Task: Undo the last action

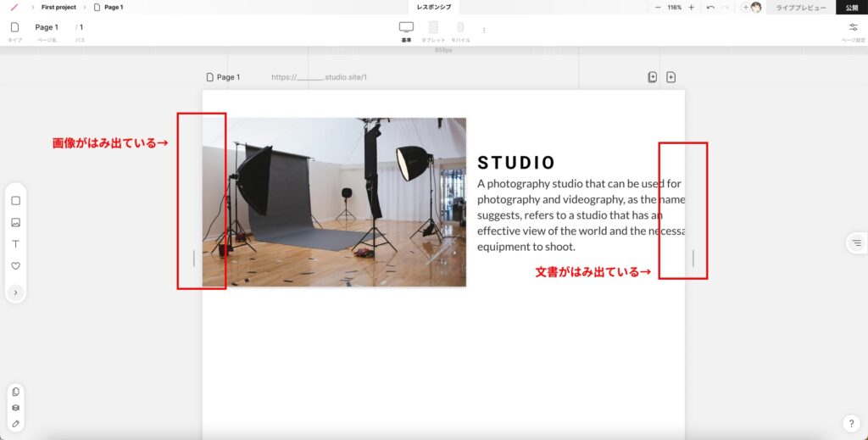Action: (710, 7)
